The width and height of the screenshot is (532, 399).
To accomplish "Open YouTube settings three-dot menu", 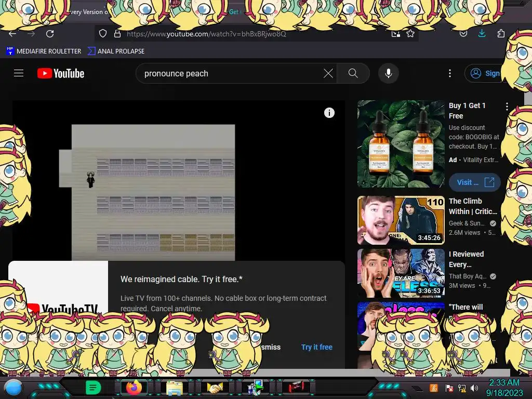I will tap(450, 73).
